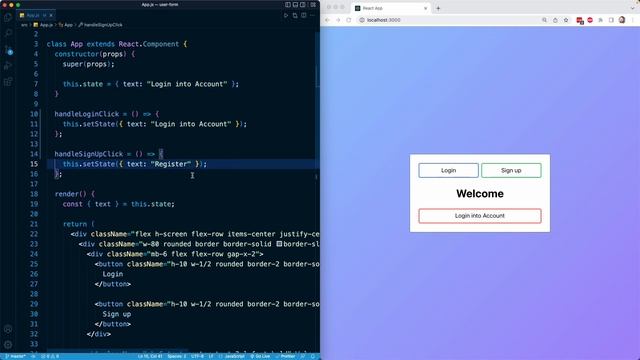
Task: Open changes compare icon in editor toolbar
Action: coord(295,16)
